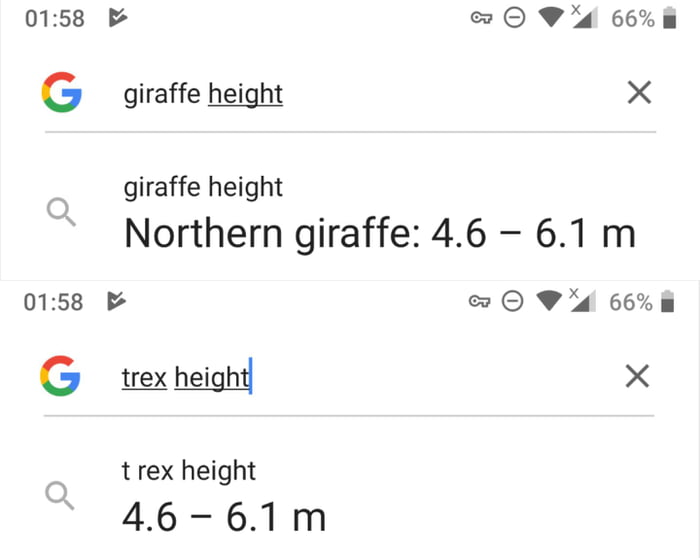Tap the Wi-Fi icon in top status bar
The height and width of the screenshot is (558, 700).
(x=551, y=19)
